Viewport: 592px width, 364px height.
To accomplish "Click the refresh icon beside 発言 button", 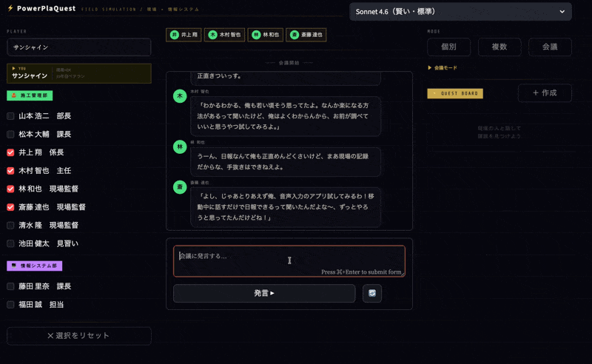I will pos(372,293).
